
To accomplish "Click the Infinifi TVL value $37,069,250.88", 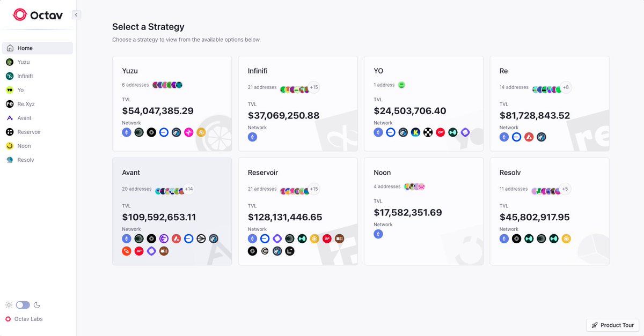I will [283, 115].
